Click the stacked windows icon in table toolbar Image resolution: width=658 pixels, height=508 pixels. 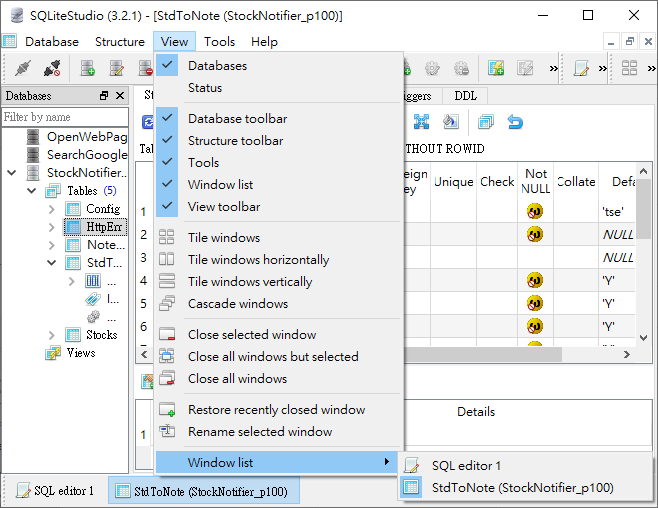tap(486, 122)
